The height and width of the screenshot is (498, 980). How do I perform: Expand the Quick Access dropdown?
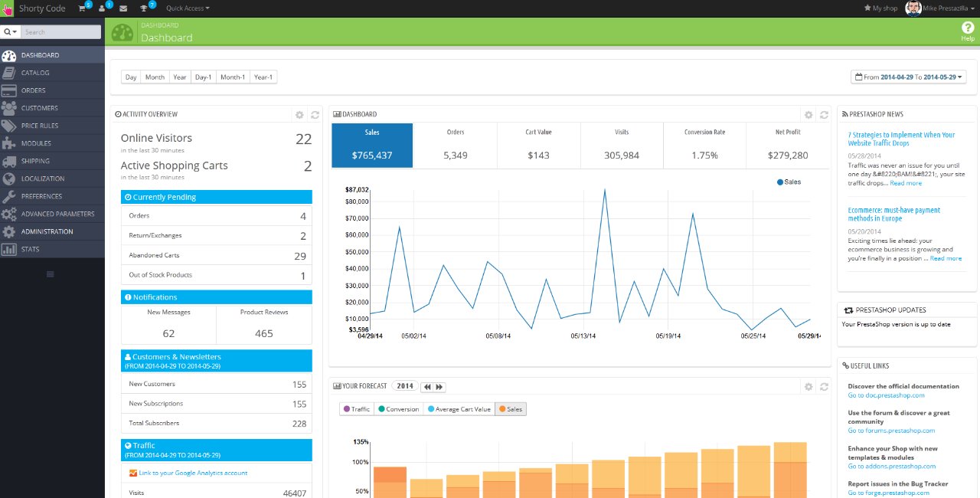188,8
